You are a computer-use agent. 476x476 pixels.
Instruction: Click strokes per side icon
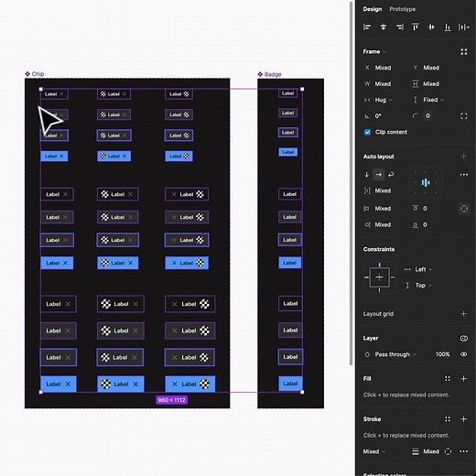[x=448, y=451]
